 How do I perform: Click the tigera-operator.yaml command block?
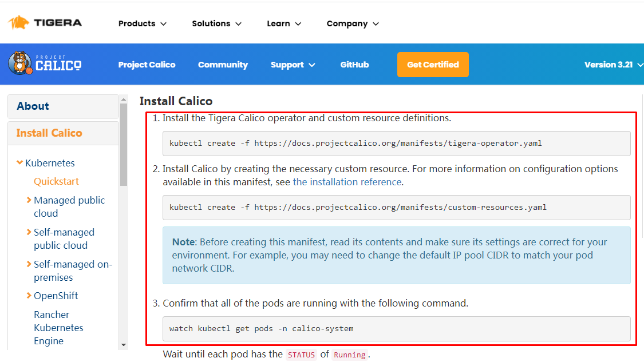(x=396, y=143)
